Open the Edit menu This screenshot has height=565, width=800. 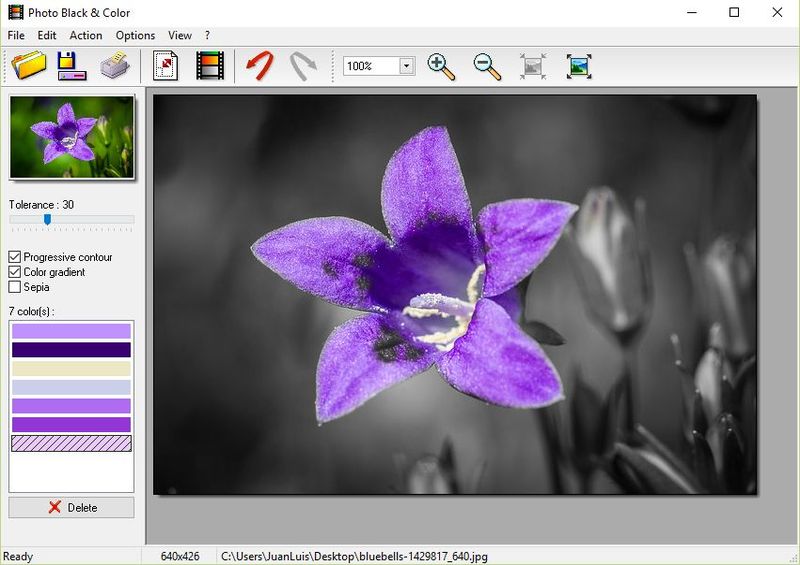(x=47, y=35)
